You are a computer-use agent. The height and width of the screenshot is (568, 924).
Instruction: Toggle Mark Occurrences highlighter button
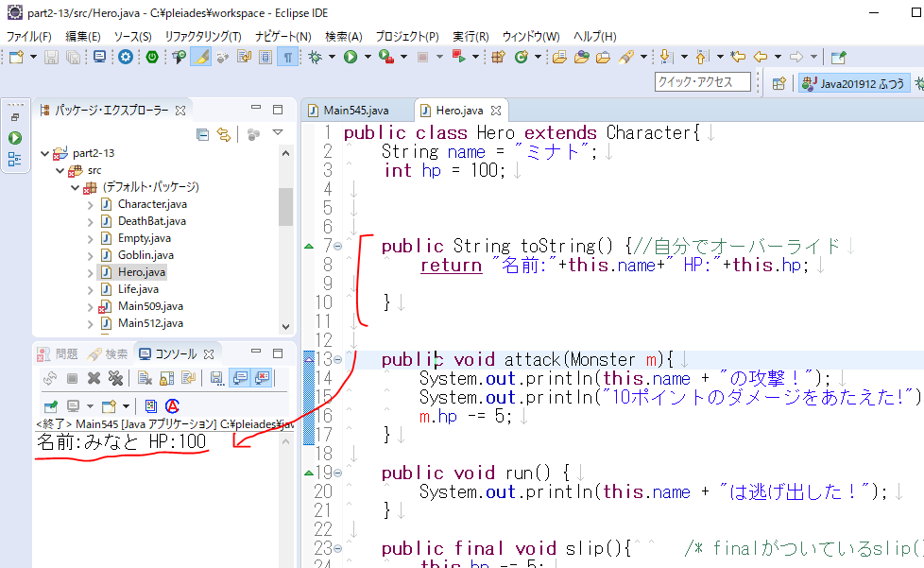point(200,57)
